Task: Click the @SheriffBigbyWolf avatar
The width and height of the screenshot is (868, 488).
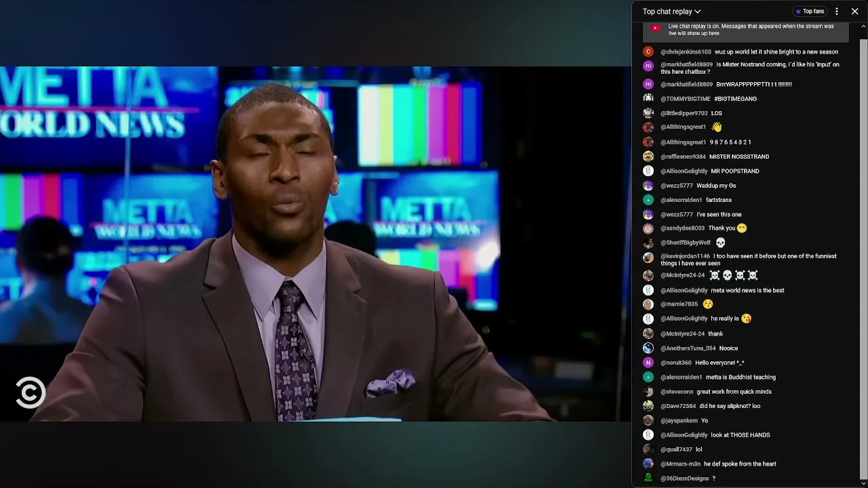Action: (x=648, y=243)
